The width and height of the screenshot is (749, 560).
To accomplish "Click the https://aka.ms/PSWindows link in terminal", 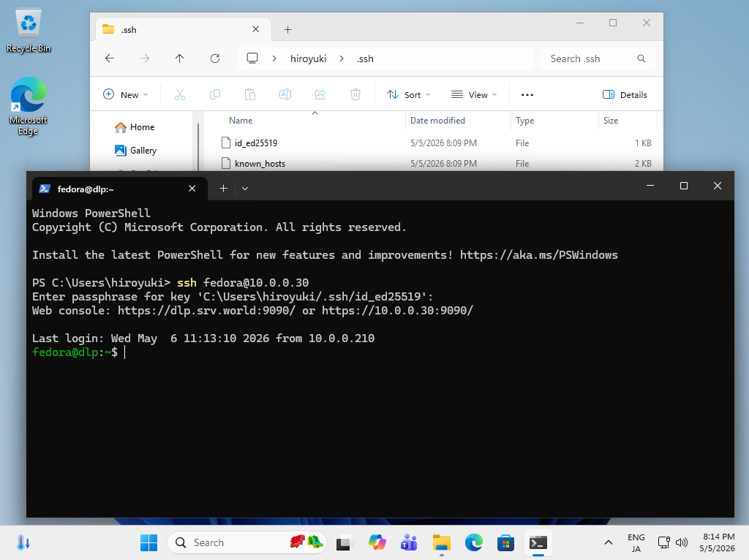I will 539,255.
